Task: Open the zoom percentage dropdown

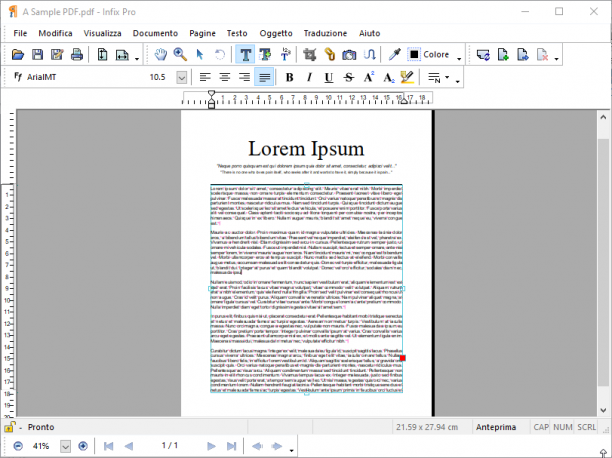Action: coord(65,446)
